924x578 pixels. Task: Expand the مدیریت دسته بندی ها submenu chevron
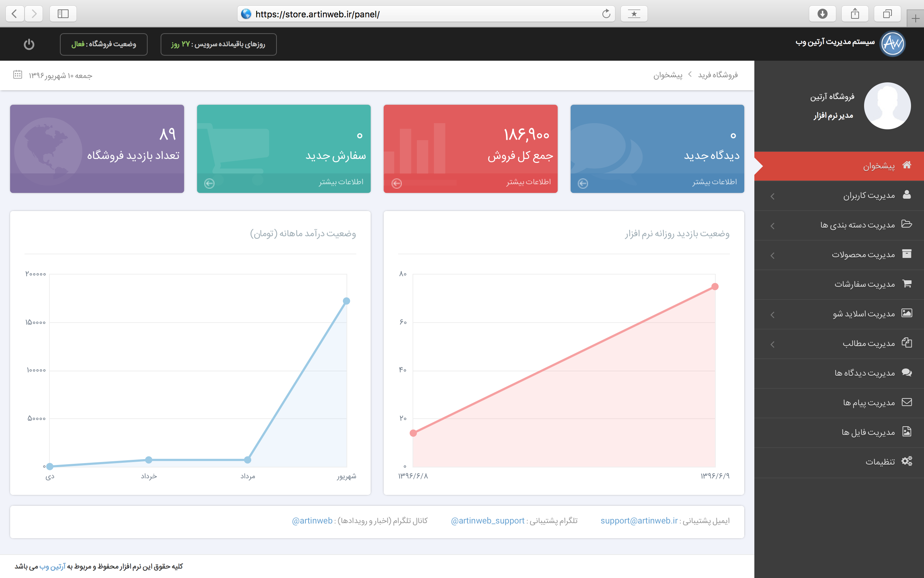click(x=772, y=226)
